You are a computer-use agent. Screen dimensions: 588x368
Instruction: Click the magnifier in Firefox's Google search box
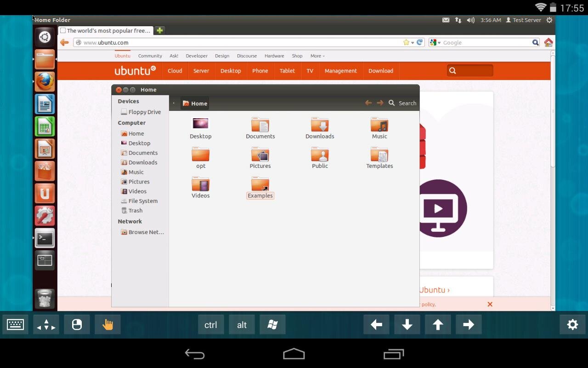point(535,43)
